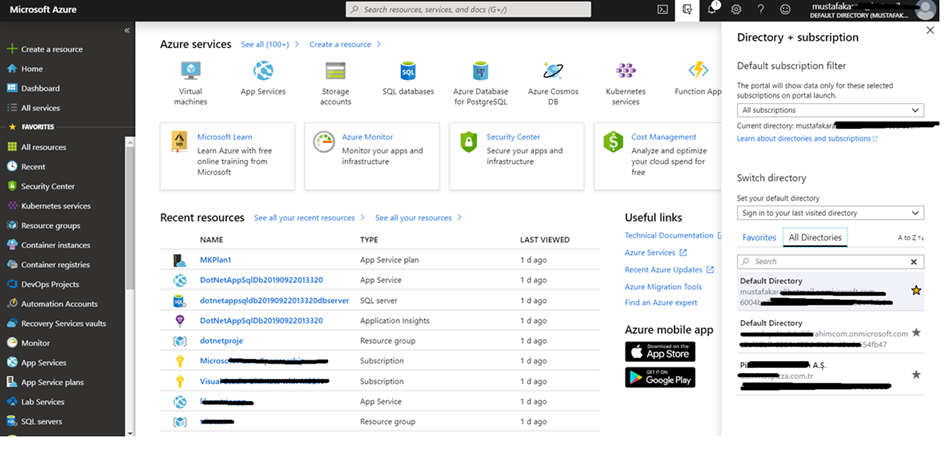Image resolution: width=949 pixels, height=450 pixels.
Task: Switch to the All Directories tab
Action: [815, 238]
